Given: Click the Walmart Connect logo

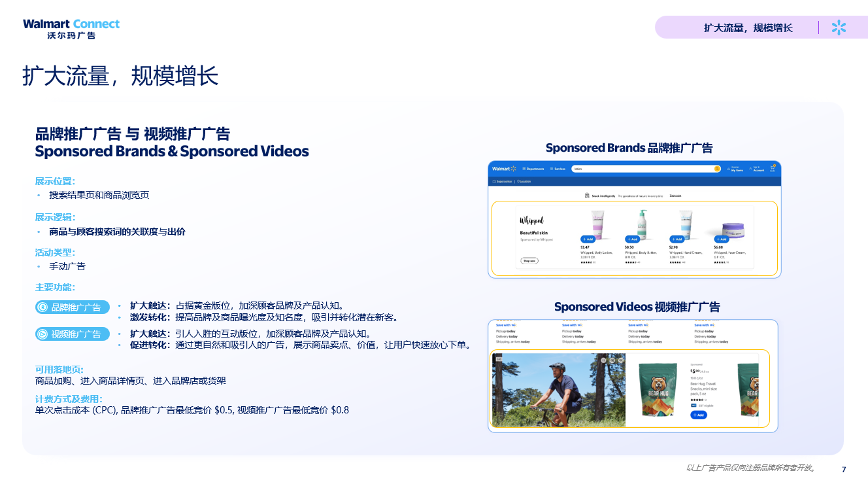Looking at the screenshot, I should click(x=71, y=29).
